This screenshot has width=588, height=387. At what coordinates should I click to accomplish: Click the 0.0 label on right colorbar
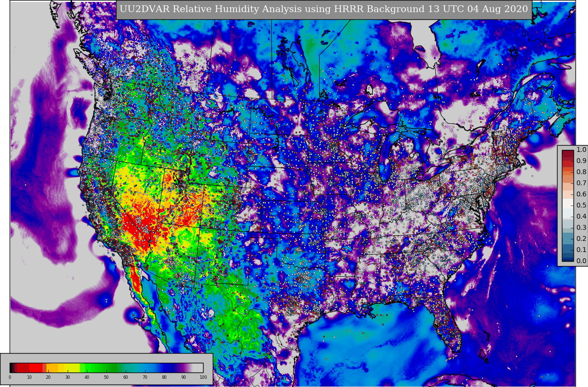click(x=581, y=261)
